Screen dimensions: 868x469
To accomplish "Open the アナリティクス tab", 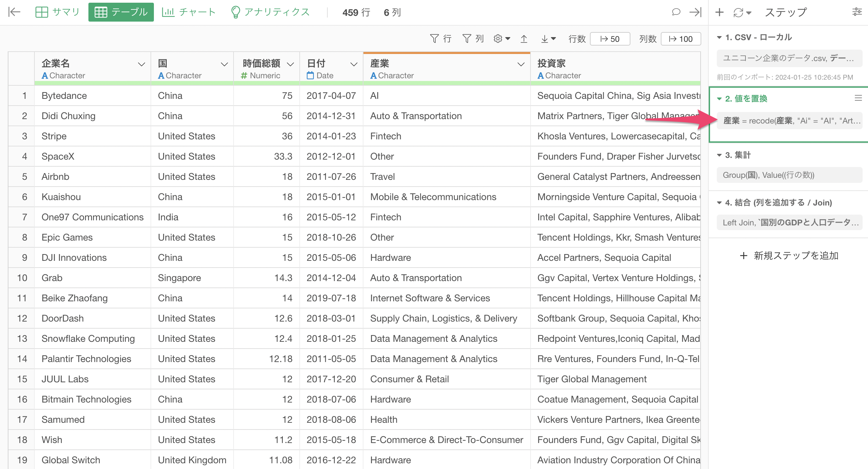I will 270,12.
